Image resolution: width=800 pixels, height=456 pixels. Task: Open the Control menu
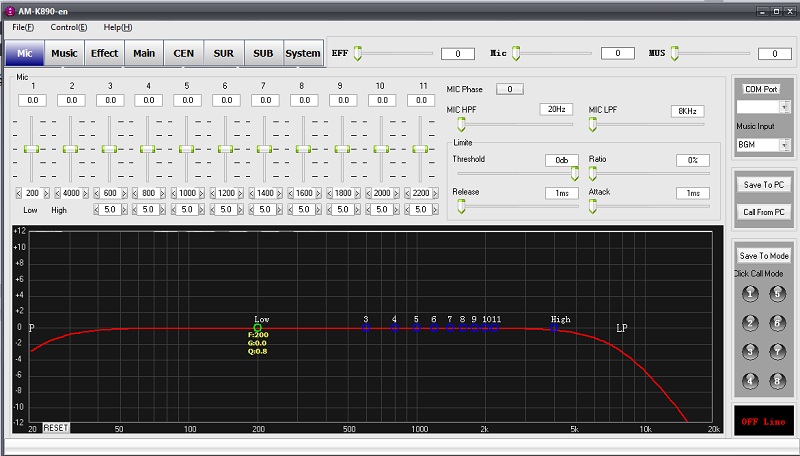click(68, 27)
